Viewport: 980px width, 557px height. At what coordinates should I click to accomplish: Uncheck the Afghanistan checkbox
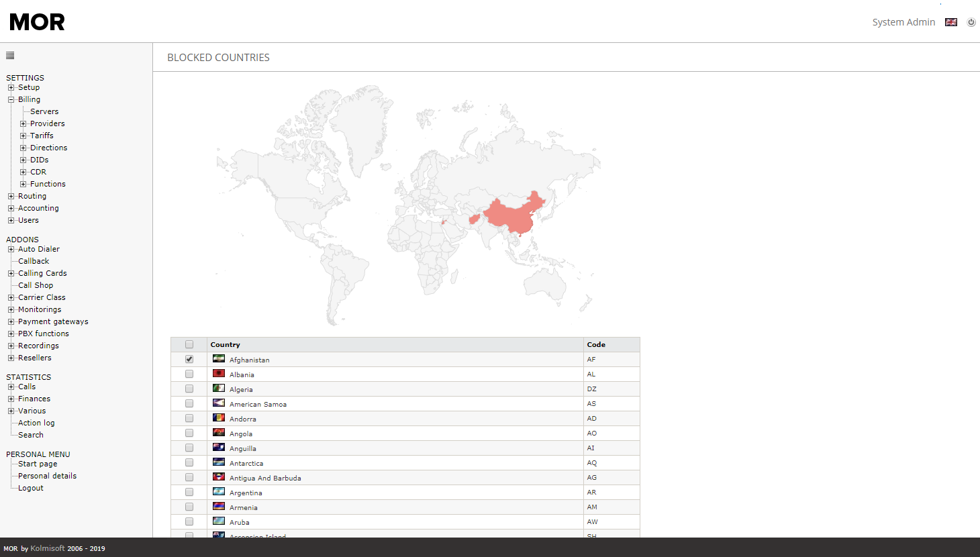coord(189,359)
